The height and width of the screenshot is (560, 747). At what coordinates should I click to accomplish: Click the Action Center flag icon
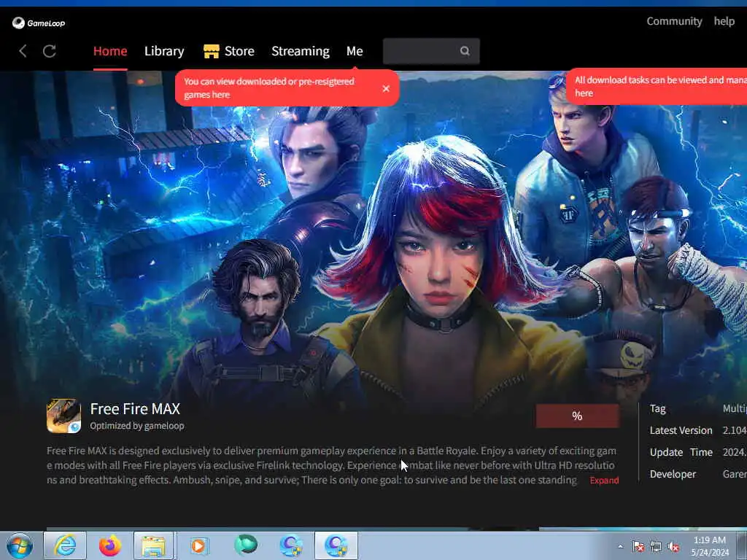[638, 547]
